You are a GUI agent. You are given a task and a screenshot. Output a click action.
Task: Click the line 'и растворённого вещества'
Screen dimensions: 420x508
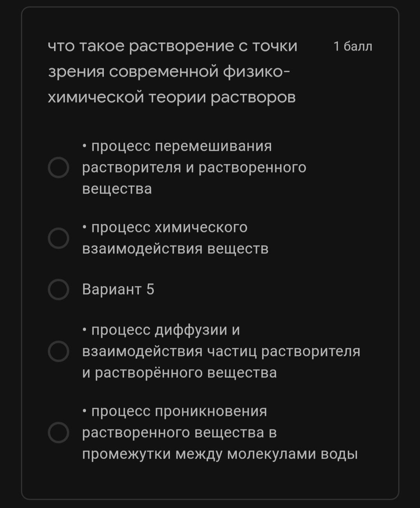point(180,373)
